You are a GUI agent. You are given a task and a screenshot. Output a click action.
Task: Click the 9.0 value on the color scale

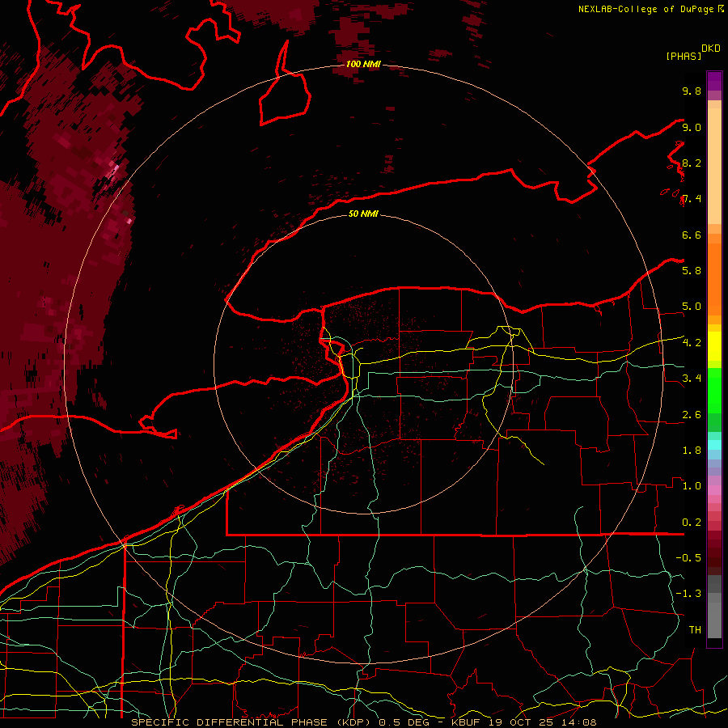[x=692, y=127]
